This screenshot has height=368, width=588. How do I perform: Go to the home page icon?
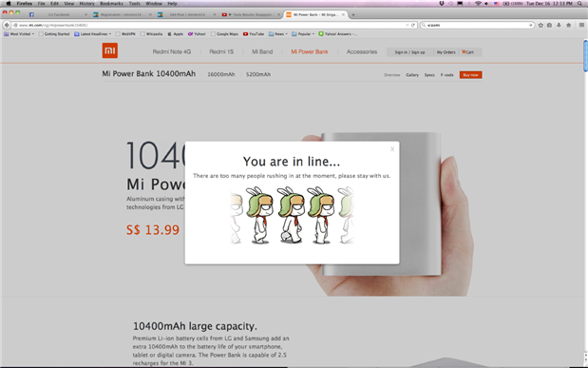tap(569, 25)
